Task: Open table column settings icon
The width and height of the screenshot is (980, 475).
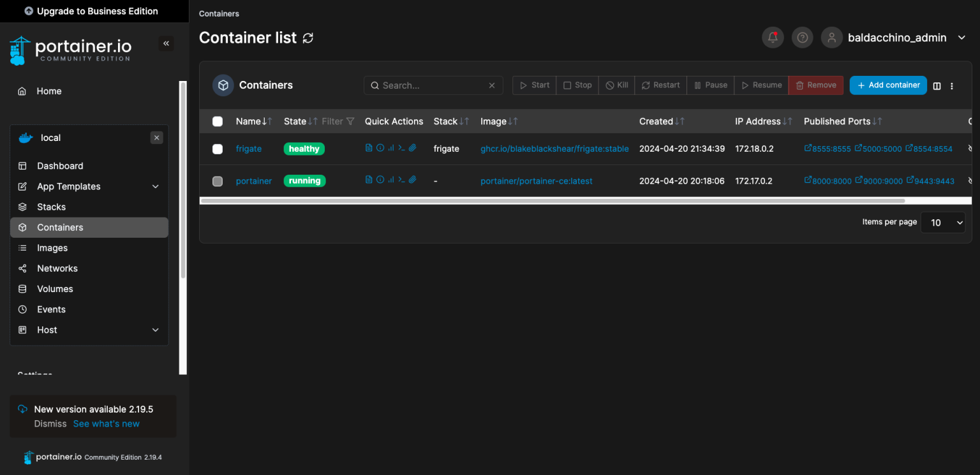Action: (x=937, y=85)
